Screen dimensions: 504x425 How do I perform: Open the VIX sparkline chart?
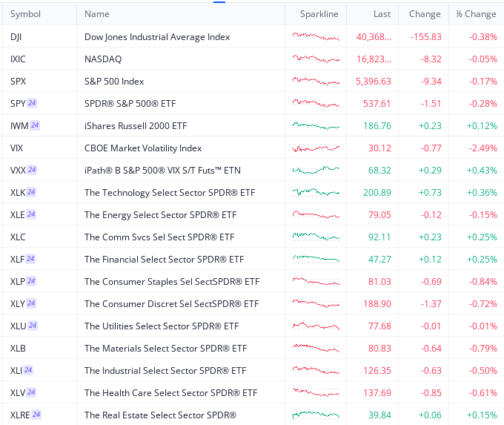point(316,148)
